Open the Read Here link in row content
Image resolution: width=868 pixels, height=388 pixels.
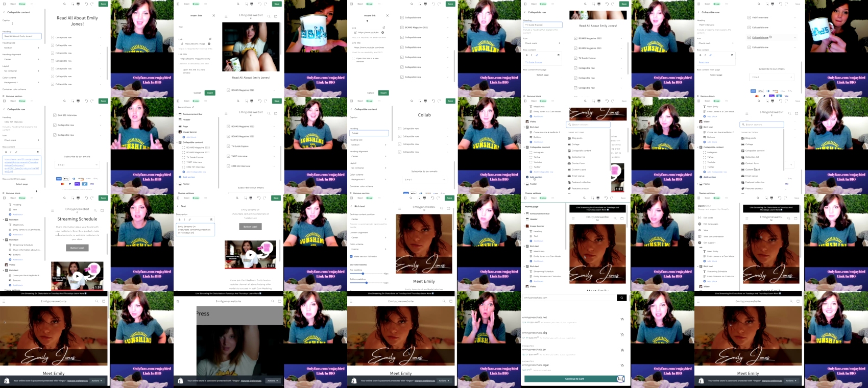[x=704, y=62]
